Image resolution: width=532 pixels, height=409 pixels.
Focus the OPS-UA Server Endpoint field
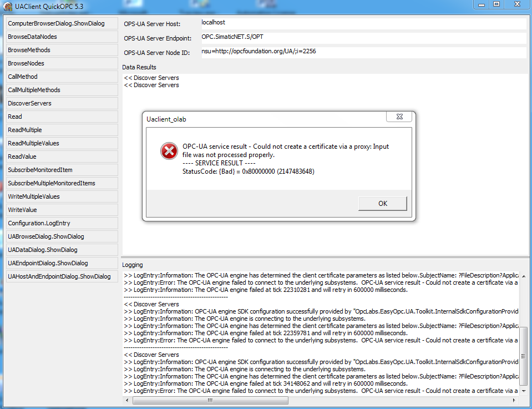(x=363, y=37)
